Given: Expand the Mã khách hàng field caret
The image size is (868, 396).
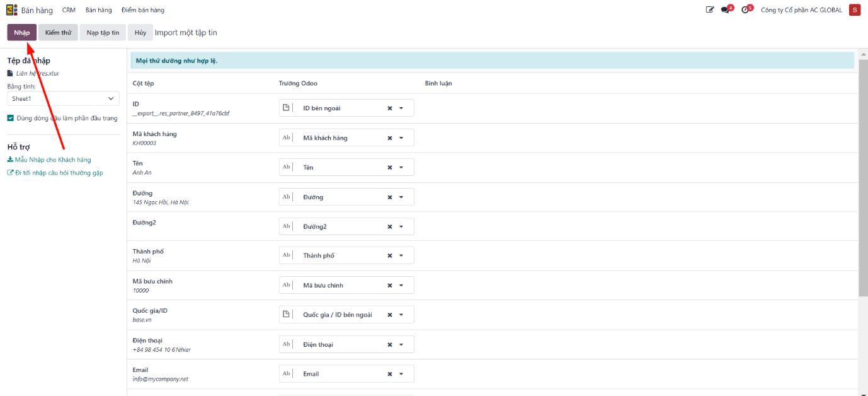Looking at the screenshot, I should pos(401,138).
